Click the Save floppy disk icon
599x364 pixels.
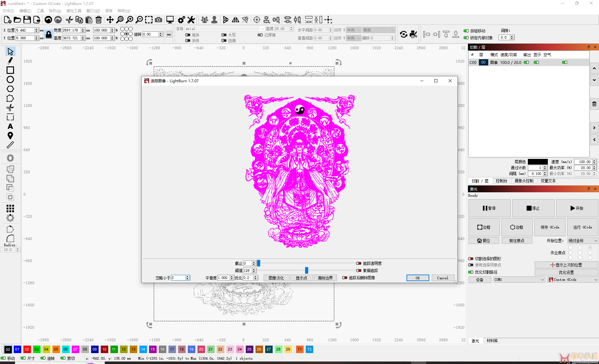click(27, 20)
